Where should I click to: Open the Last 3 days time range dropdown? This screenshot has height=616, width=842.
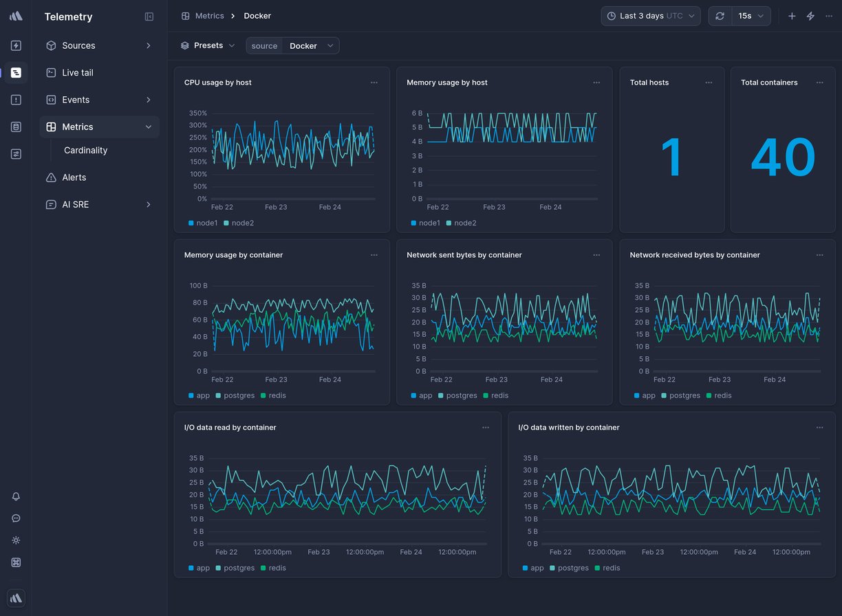pyautogui.click(x=649, y=15)
